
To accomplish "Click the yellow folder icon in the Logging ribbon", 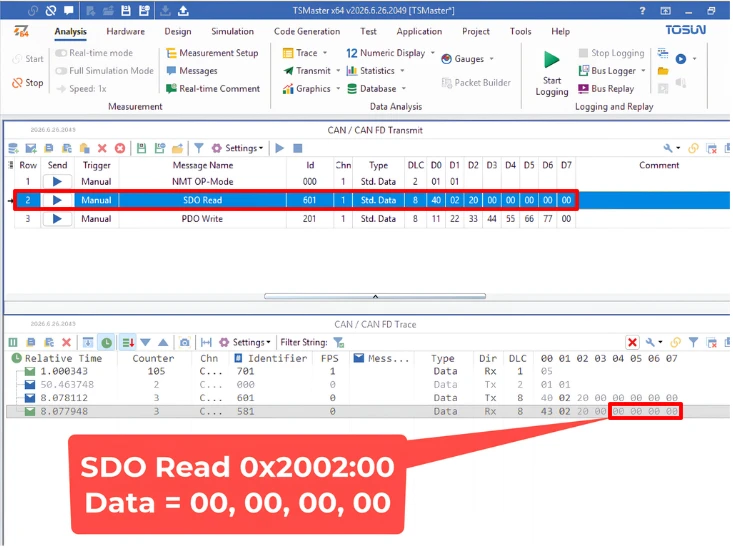I will pos(662,71).
